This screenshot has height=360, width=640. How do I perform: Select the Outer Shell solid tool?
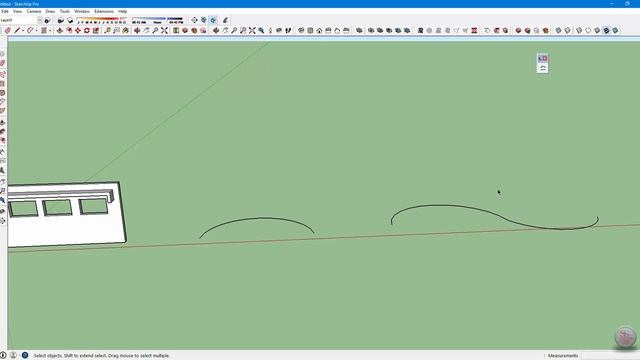pos(359,31)
